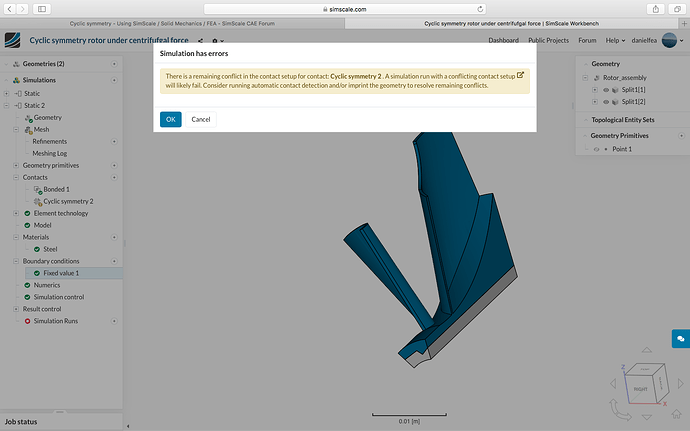Toggle visibility of Point 1

596,149
